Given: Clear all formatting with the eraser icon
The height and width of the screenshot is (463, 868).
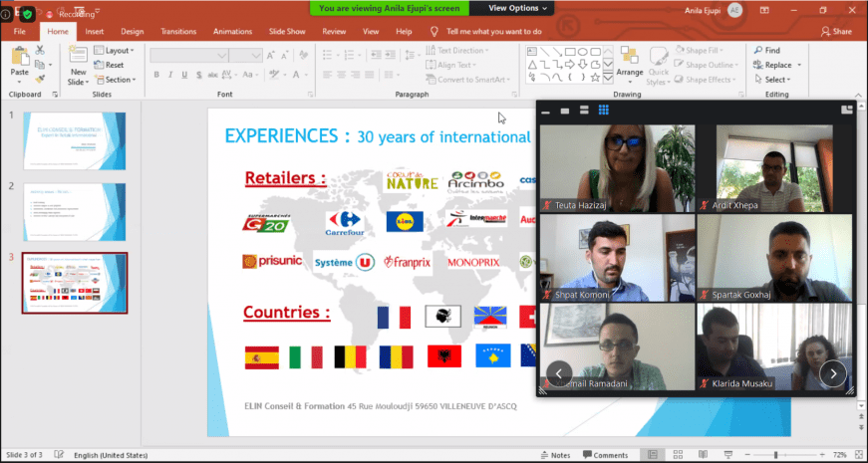Looking at the screenshot, I should (x=303, y=56).
